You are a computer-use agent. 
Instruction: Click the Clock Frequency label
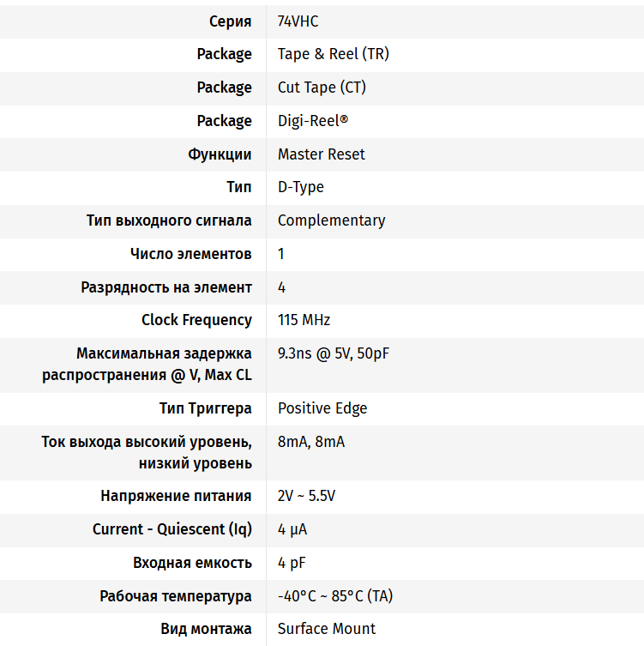click(x=196, y=320)
